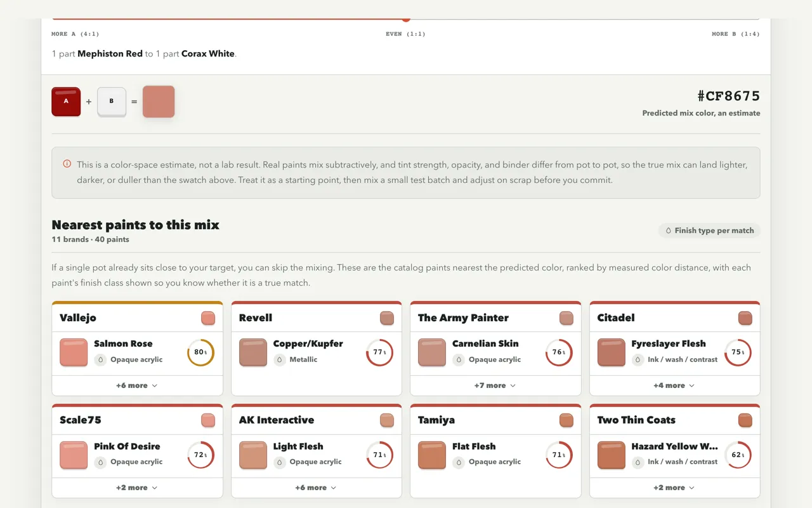Click Flat Flesh paint swatch
The image size is (812, 508).
coord(432,455)
